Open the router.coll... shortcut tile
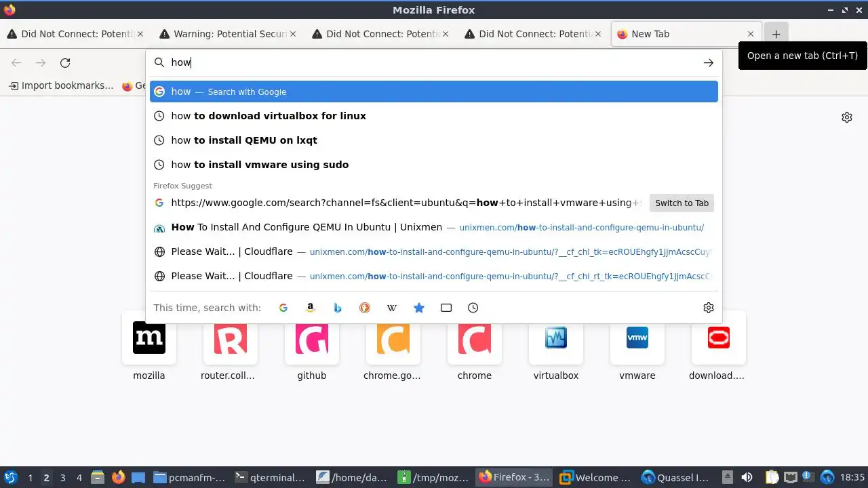The height and width of the screenshot is (488, 868). click(x=231, y=346)
